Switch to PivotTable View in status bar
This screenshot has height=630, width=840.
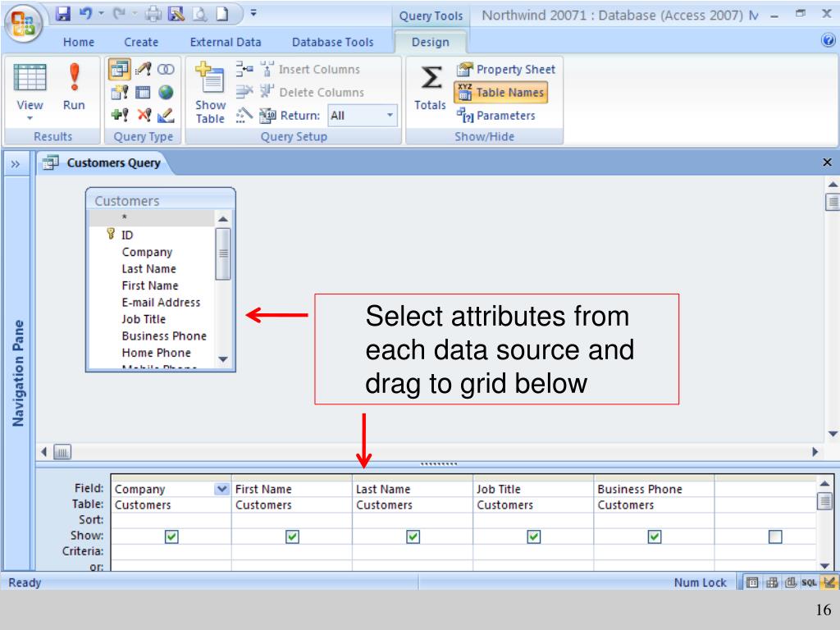click(772, 582)
